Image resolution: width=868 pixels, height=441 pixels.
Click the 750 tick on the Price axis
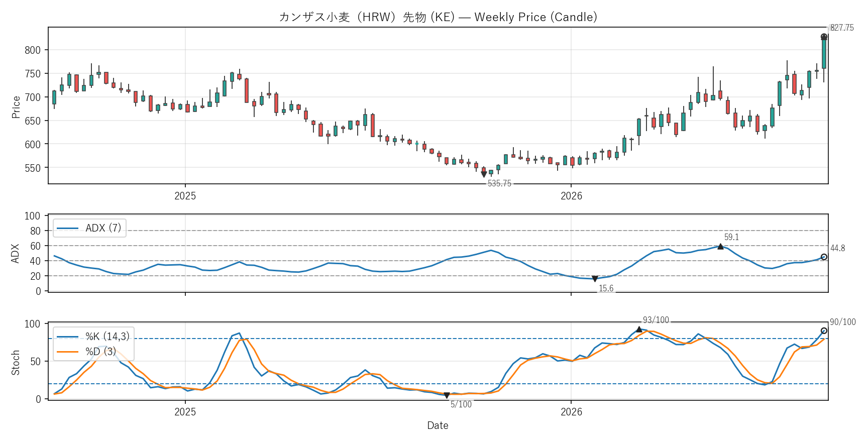33,74
